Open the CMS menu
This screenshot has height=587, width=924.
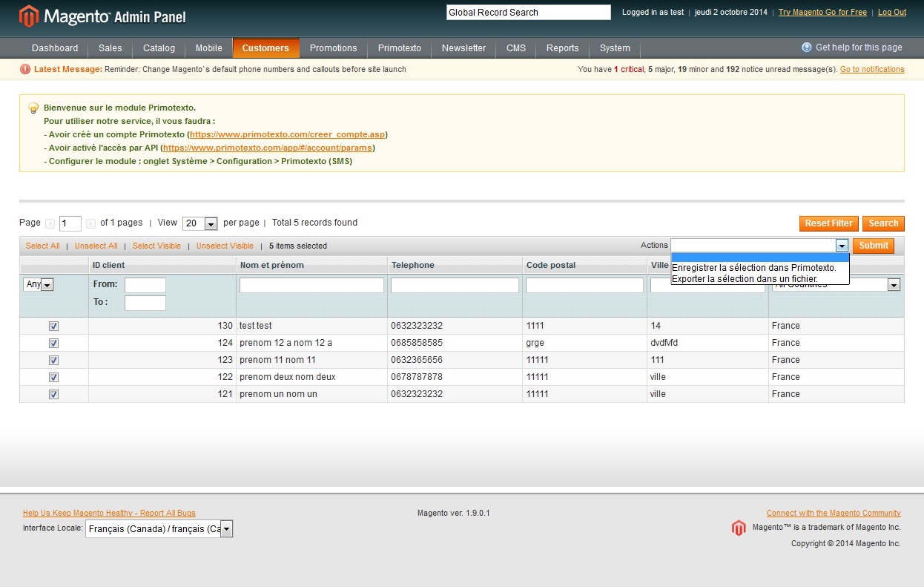pyautogui.click(x=516, y=48)
